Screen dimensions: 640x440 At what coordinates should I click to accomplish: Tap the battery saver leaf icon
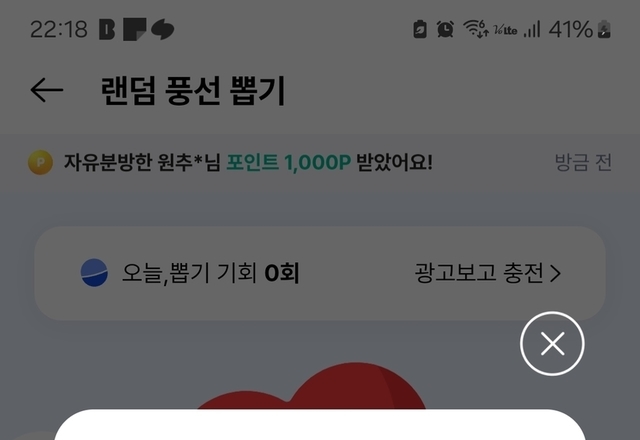point(420,29)
